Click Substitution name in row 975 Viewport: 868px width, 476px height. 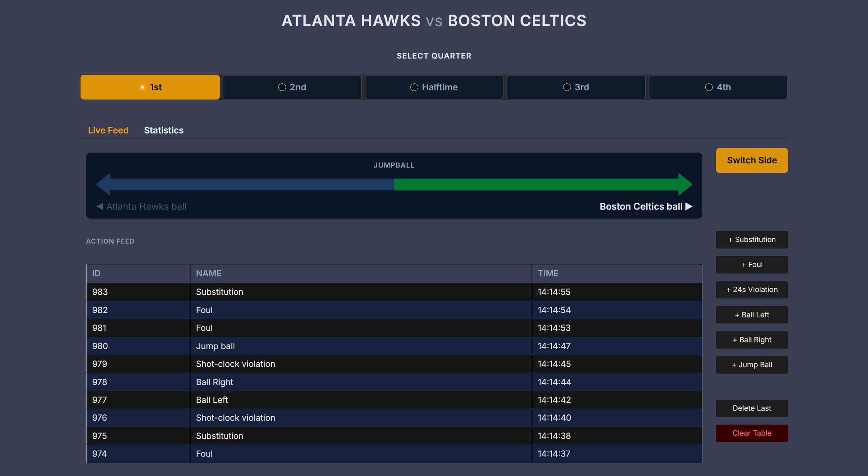(220, 436)
